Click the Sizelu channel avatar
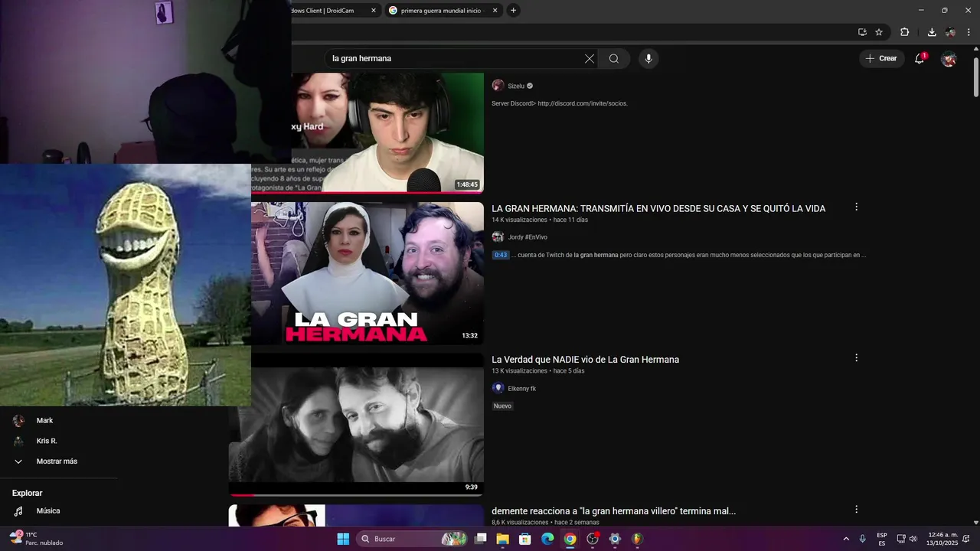Image resolution: width=980 pixels, height=551 pixels. [498, 86]
